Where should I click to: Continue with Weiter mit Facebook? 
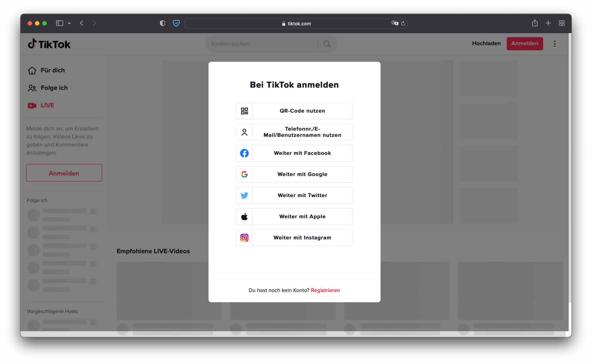tap(294, 153)
